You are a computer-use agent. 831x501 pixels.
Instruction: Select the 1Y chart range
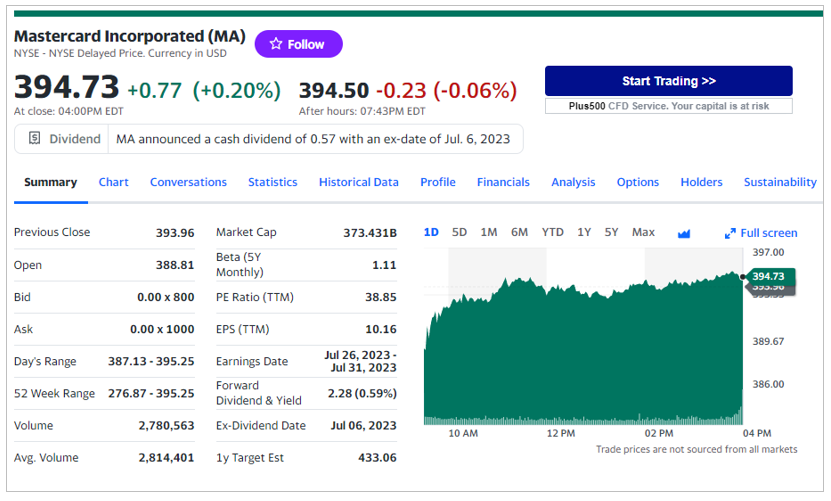584,232
